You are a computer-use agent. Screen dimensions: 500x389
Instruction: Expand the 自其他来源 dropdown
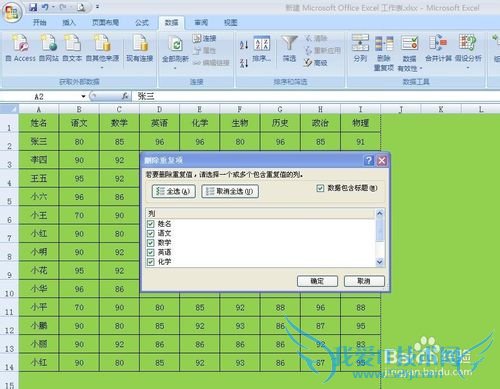[x=102, y=68]
